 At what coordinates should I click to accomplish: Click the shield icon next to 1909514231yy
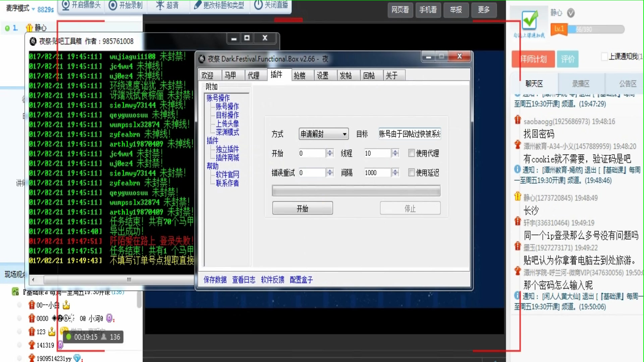77,358
